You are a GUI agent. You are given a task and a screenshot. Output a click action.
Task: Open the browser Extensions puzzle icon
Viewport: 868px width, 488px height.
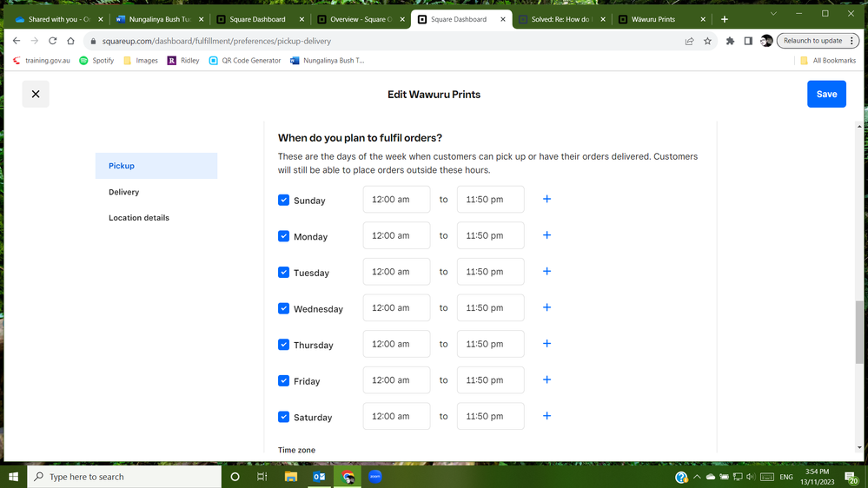click(730, 41)
